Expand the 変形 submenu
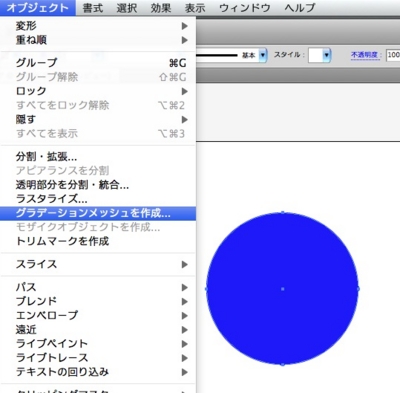 [x=98, y=26]
